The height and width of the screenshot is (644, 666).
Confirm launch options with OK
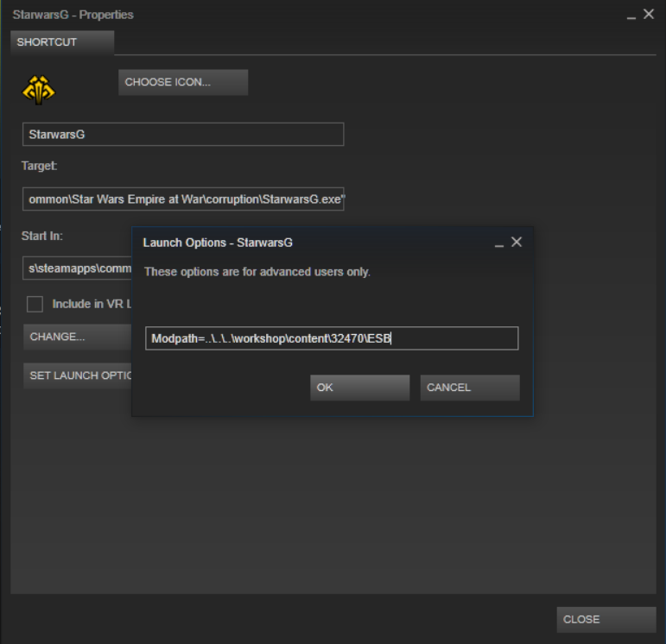click(x=359, y=388)
